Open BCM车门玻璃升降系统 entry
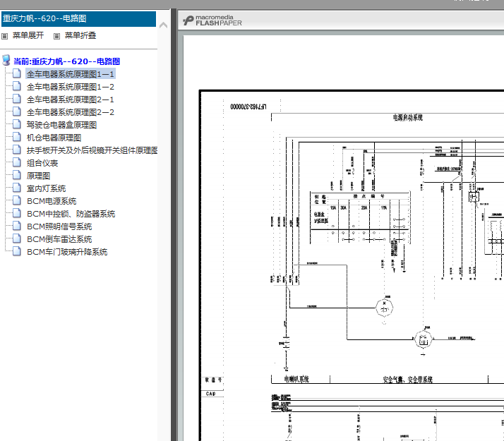The width and height of the screenshot is (504, 441). (x=67, y=252)
